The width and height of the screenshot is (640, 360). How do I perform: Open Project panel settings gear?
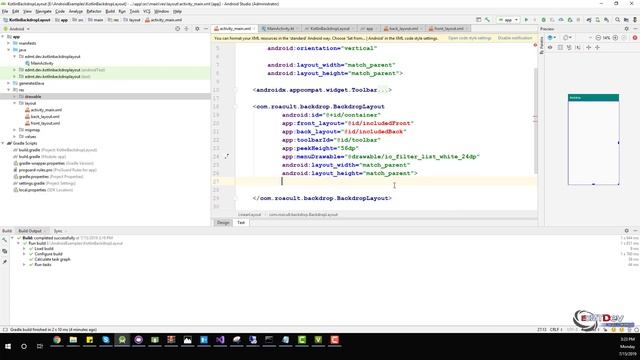[x=197, y=29]
